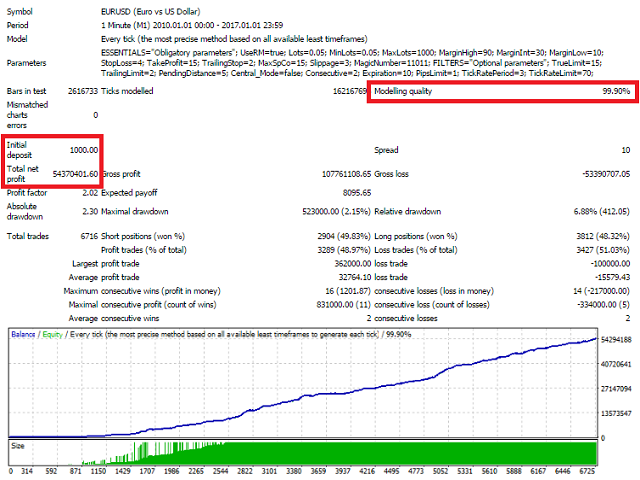640x480 pixels.
Task: Click the Largest profit trade value 362000.00
Action: 353,264
